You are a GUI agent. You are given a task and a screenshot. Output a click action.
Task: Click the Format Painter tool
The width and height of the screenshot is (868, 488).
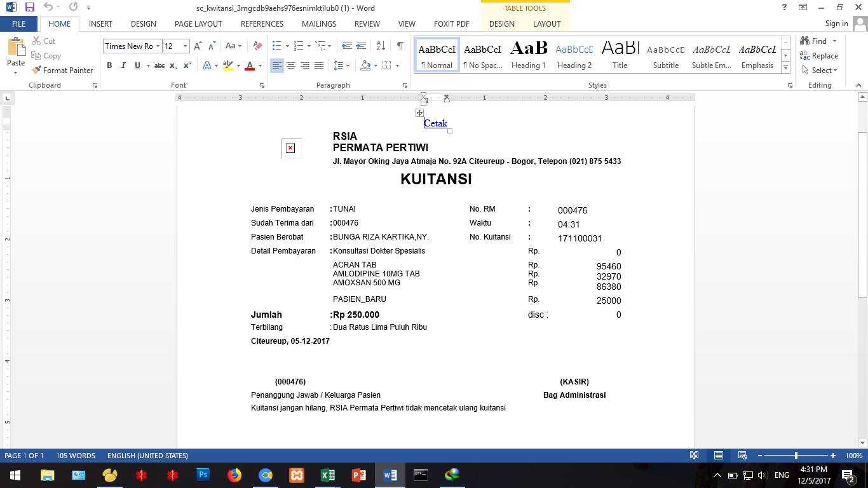(62, 71)
